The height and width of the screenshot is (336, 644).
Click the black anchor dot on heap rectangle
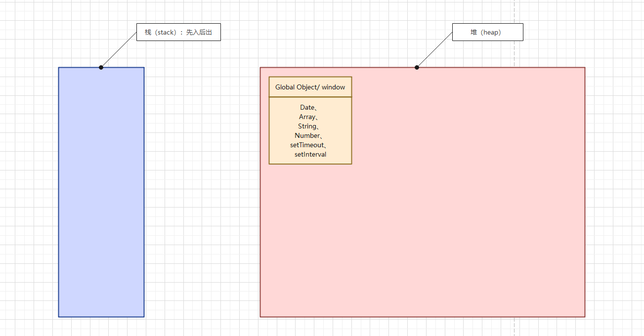pos(417,67)
